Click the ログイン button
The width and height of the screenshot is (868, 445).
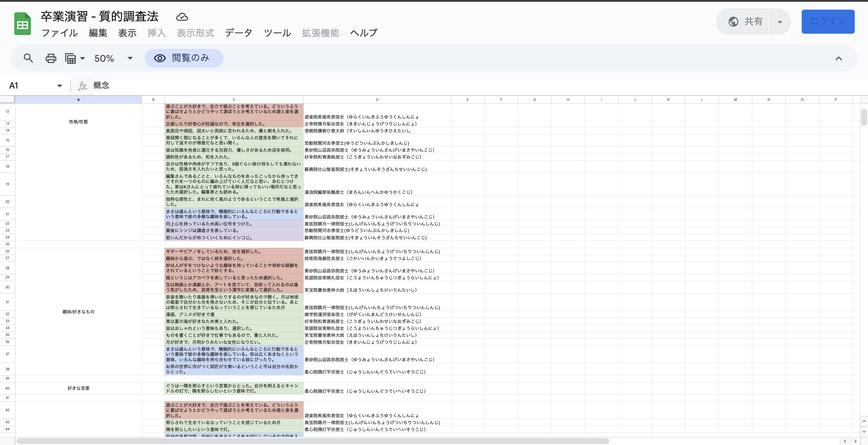click(x=828, y=22)
